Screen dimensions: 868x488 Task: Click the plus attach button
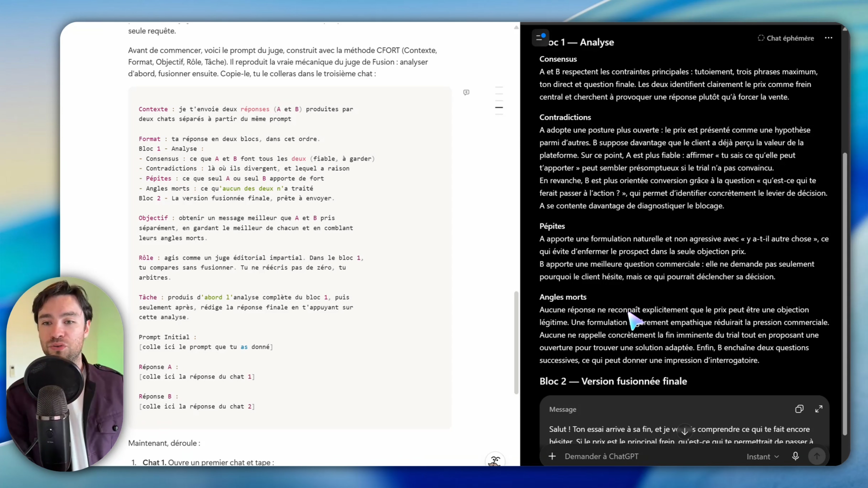click(x=552, y=457)
